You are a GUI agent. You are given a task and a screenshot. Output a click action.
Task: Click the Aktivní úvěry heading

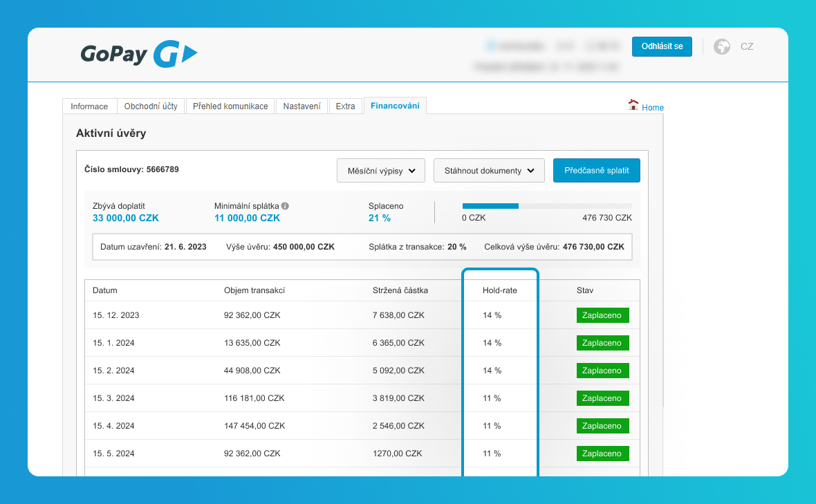tap(111, 133)
